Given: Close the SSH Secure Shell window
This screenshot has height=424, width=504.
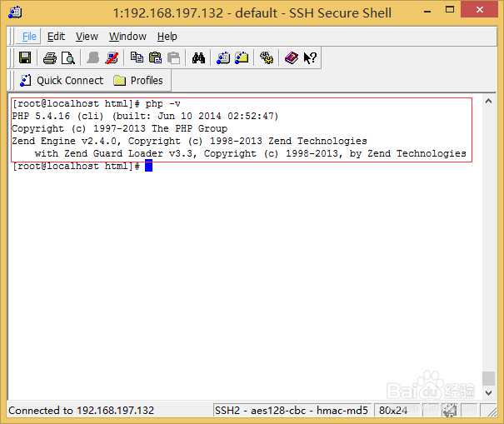Looking at the screenshot, I should click(480, 10).
